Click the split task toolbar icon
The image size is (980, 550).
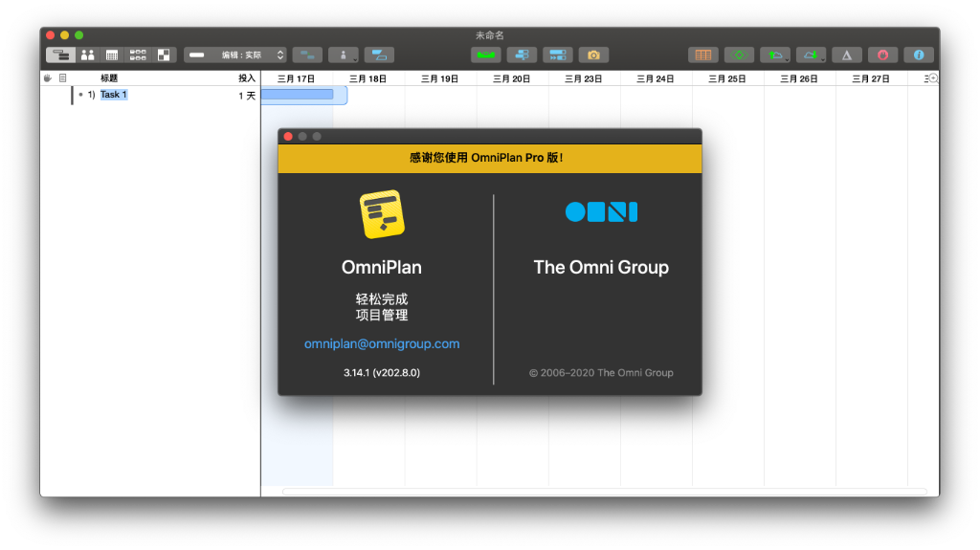point(379,55)
